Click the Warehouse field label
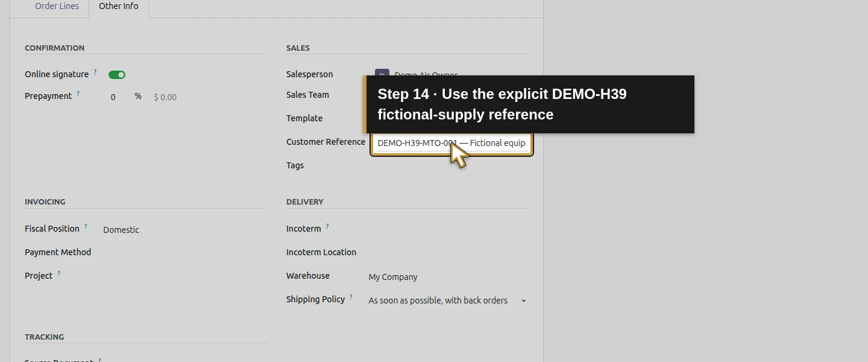Image resolution: width=868 pixels, height=362 pixels. click(x=308, y=276)
